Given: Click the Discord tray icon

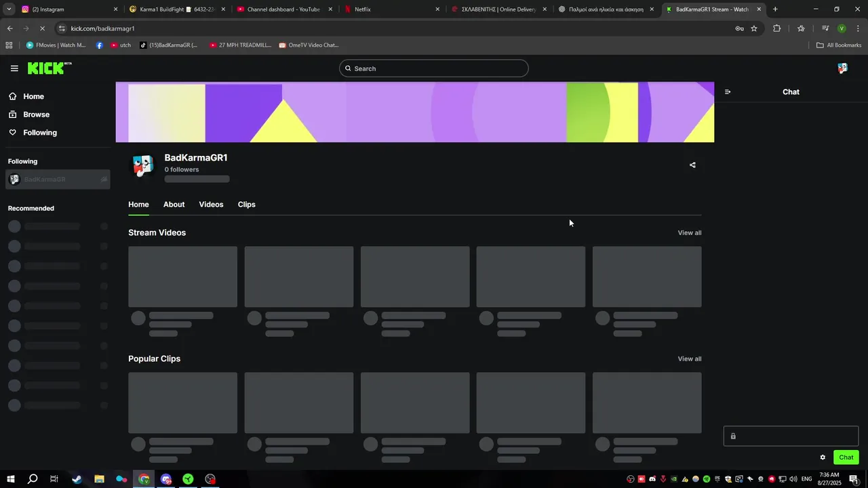Looking at the screenshot, I should pos(652,479).
